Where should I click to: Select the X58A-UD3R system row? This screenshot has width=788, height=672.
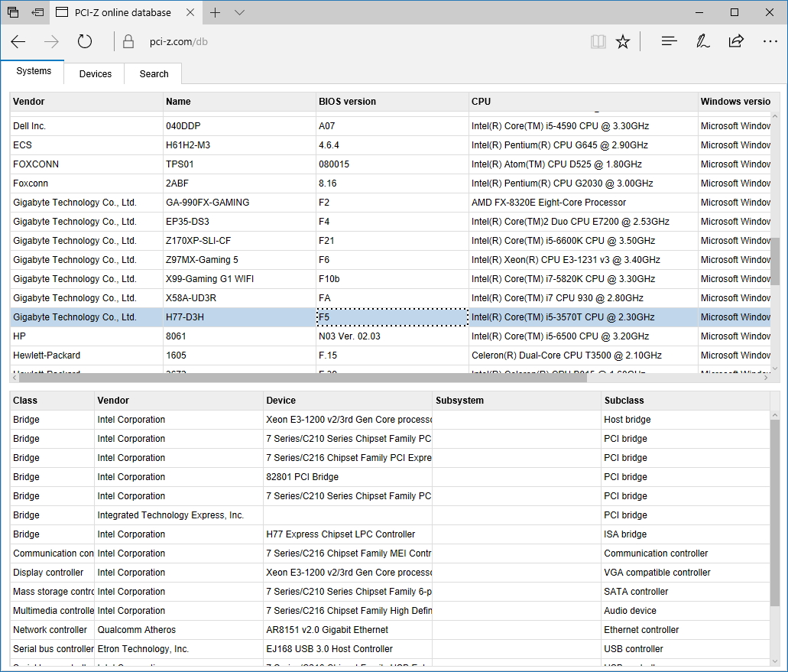point(191,298)
